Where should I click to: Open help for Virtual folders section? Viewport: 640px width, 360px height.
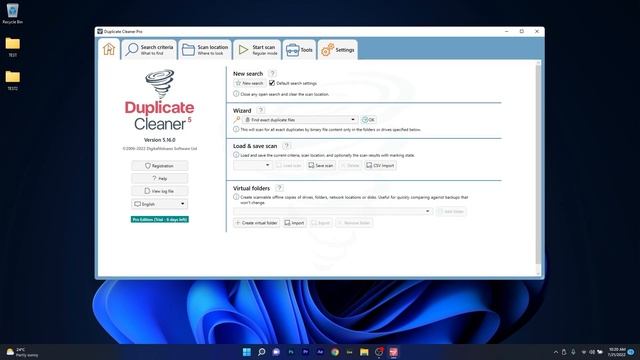[x=279, y=188]
